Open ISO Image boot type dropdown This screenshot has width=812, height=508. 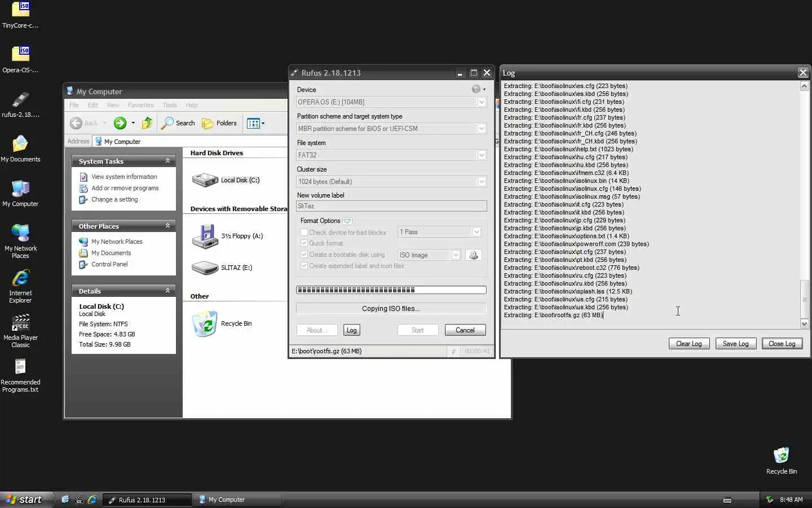[429, 255]
